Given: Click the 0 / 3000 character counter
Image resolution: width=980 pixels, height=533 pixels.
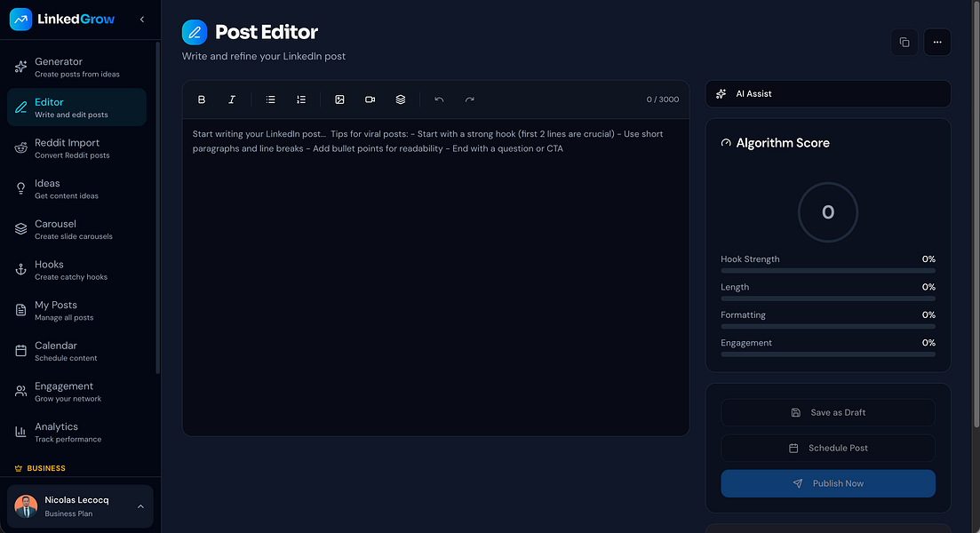Looking at the screenshot, I should point(663,99).
